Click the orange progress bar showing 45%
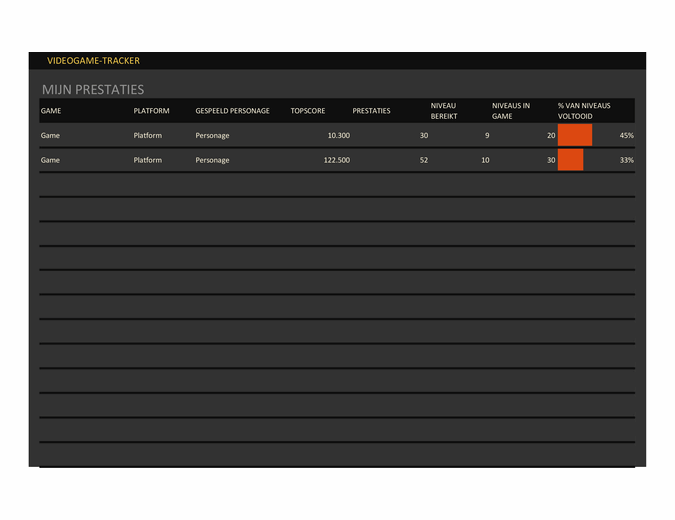Image resolution: width=675 pixels, height=520 pixels. [575, 135]
